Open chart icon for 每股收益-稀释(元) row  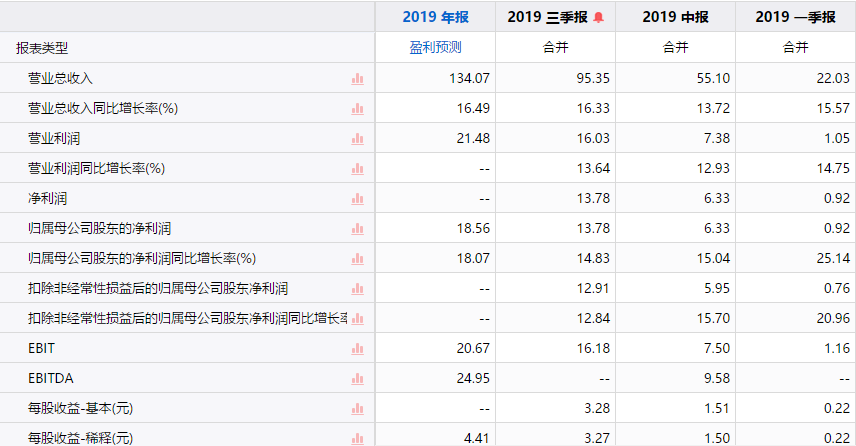pyautogui.click(x=358, y=438)
